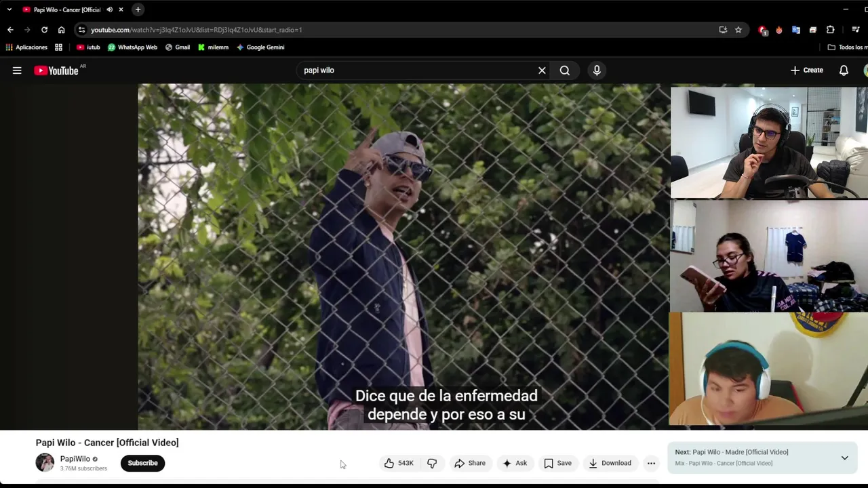Start voice search with the microphone

pos(597,70)
